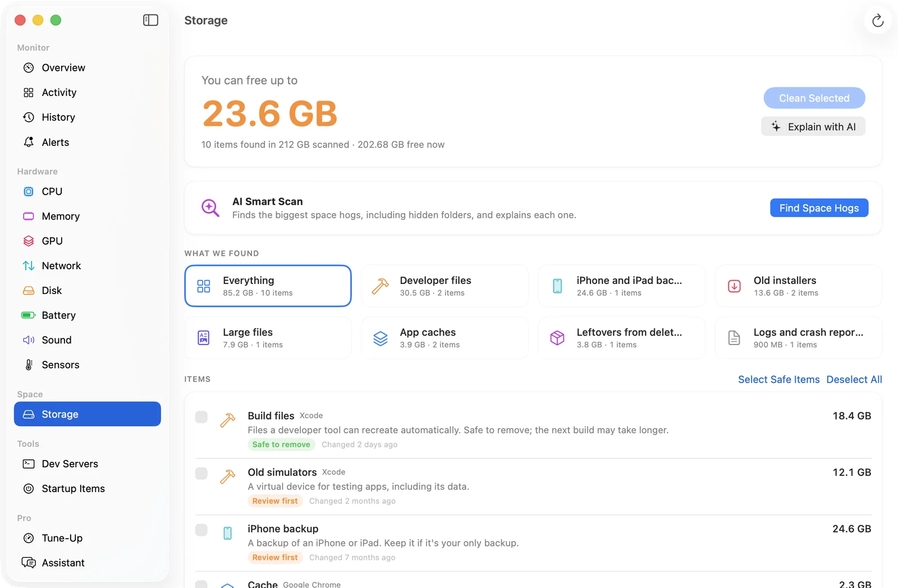Screen dimensions: 898x588
Task: Select the Everything category card
Action: pyautogui.click(x=268, y=286)
